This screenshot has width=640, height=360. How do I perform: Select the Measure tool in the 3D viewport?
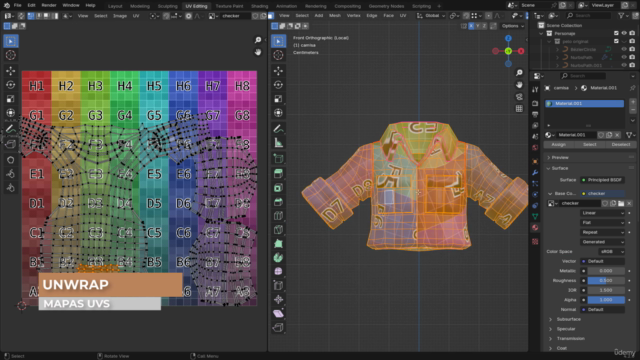[278, 143]
